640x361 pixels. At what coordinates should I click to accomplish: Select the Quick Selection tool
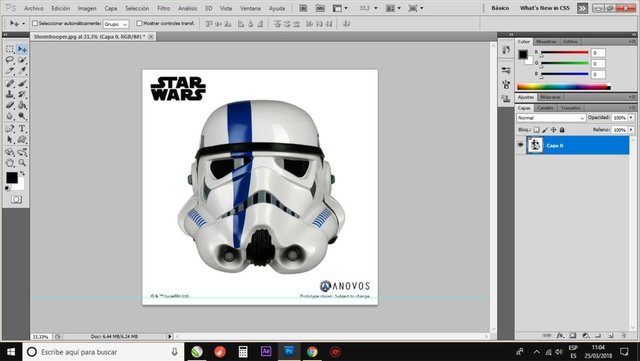[x=22, y=60]
